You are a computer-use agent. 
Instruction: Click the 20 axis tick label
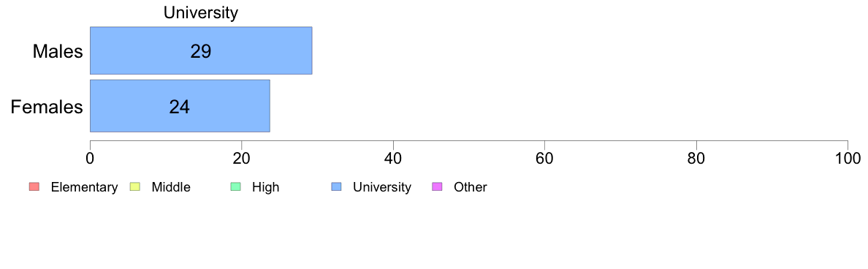point(241,159)
